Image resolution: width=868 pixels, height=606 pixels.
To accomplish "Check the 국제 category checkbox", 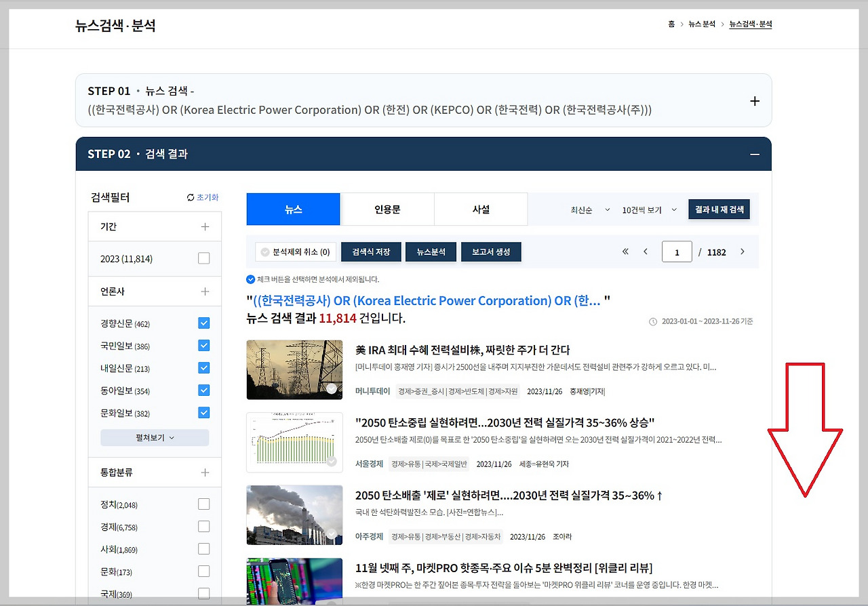I will 204,594.
